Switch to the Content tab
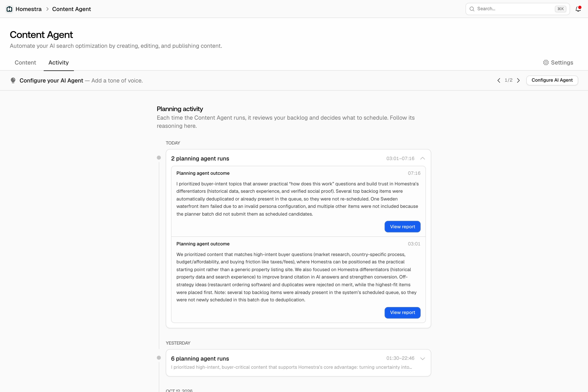588x392 pixels. point(25,62)
